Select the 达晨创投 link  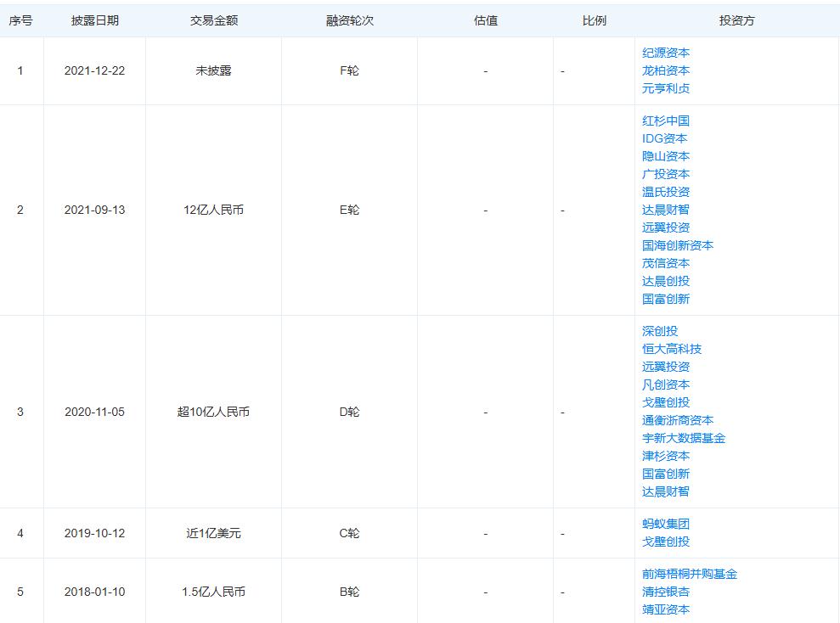point(666,281)
